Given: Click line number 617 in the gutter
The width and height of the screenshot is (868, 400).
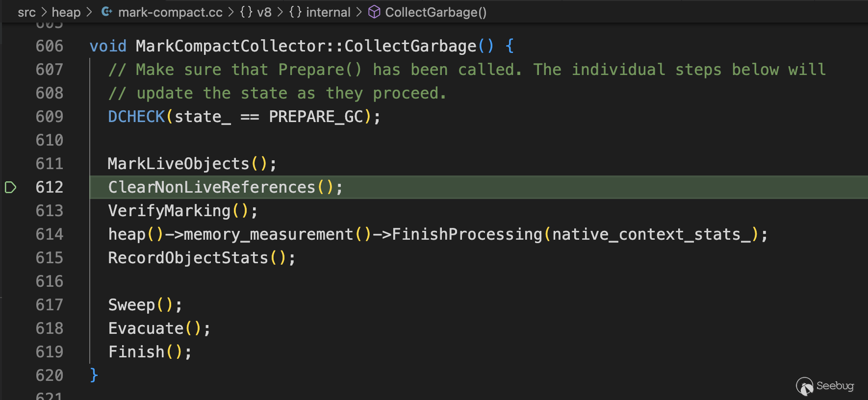Looking at the screenshot, I should (x=50, y=305).
